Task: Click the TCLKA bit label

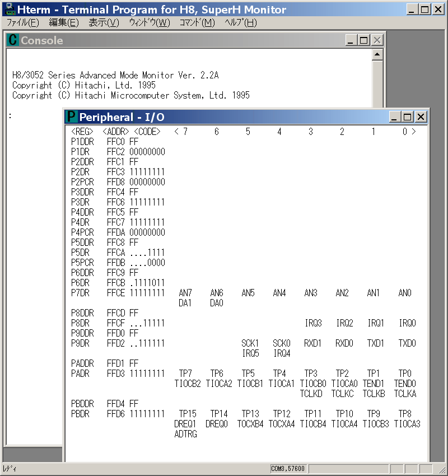Action: [405, 394]
